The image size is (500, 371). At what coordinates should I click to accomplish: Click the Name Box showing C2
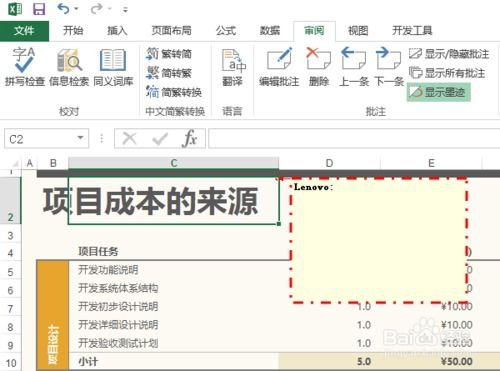tap(40, 139)
